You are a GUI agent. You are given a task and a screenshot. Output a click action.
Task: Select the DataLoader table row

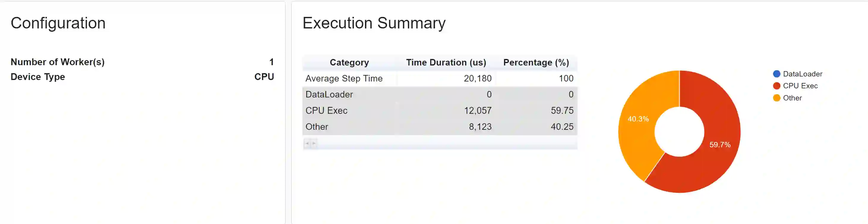click(x=329, y=95)
